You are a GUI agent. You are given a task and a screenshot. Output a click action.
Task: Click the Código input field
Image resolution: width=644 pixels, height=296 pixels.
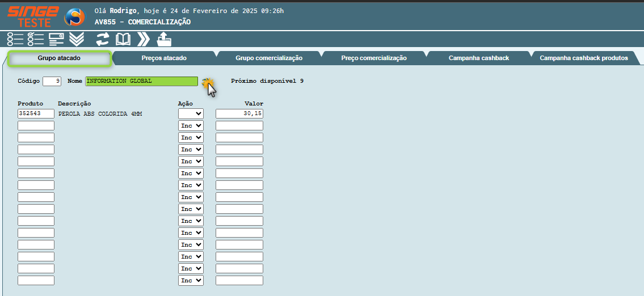coord(52,81)
